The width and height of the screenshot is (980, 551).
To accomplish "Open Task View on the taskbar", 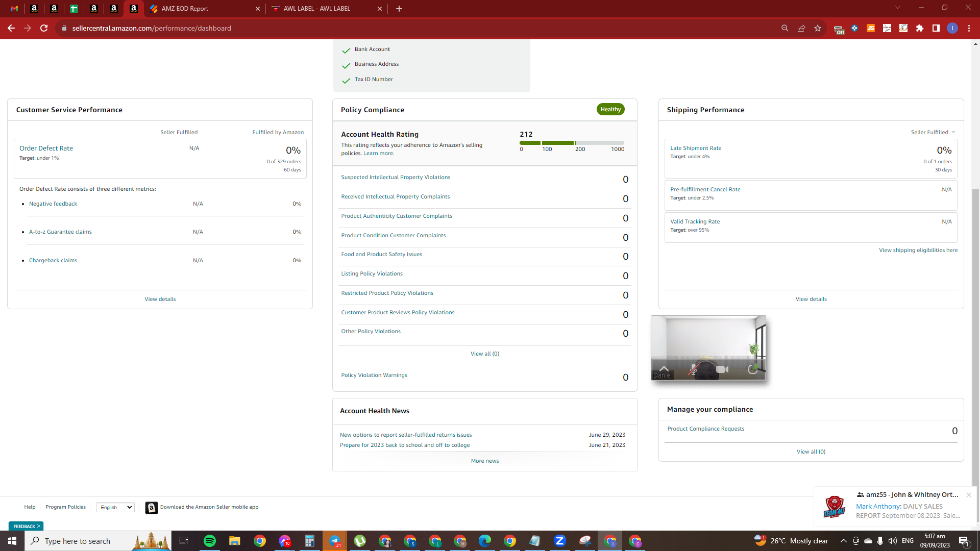I will (x=184, y=541).
